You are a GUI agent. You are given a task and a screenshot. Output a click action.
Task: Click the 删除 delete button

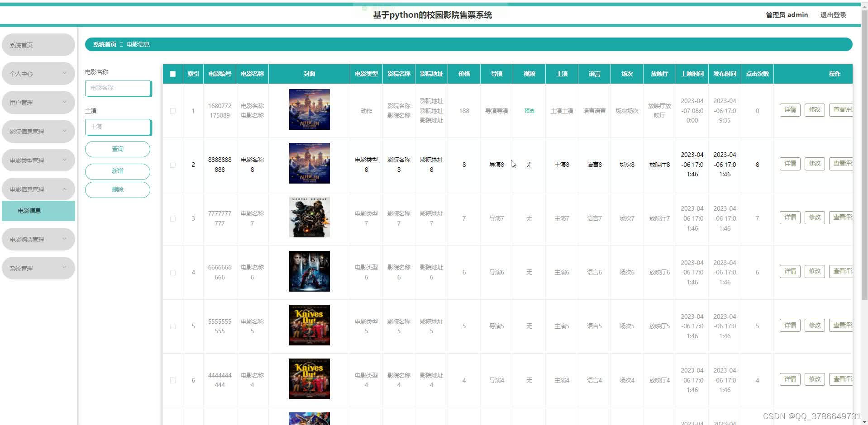point(118,190)
